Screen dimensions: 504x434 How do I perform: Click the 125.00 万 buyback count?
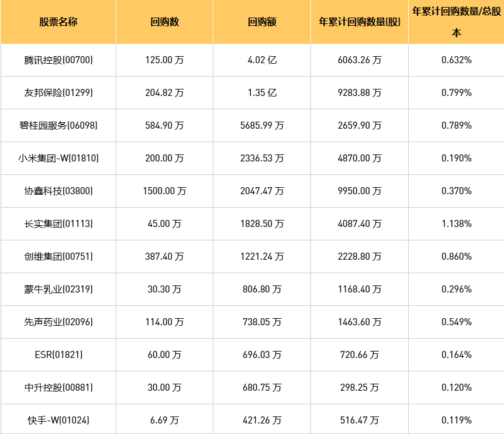tap(164, 60)
